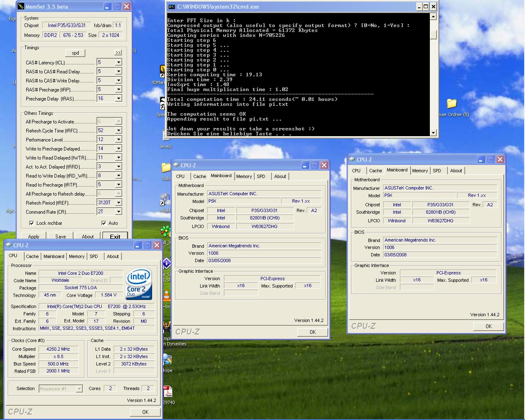This screenshot has height=420, width=525.
Task: Click the middle CPU-Z window title icon
Action: [176, 165]
